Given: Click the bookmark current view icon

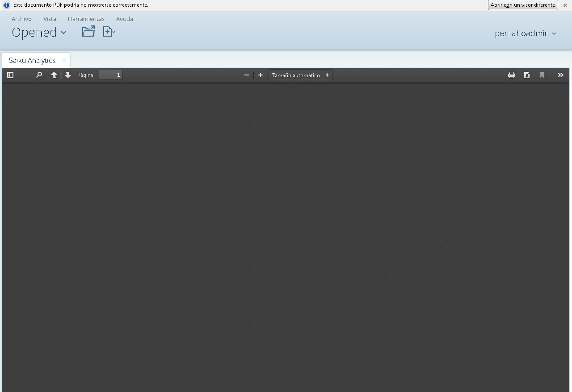Looking at the screenshot, I should (542, 75).
